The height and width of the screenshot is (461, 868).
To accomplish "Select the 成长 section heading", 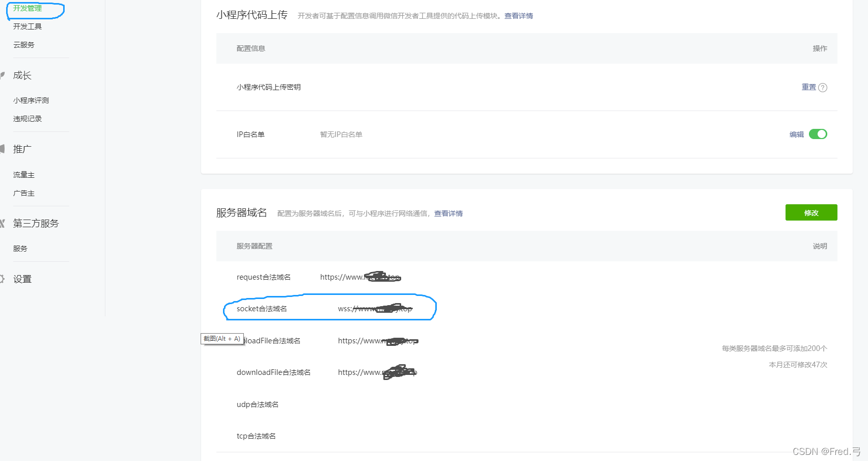I will click(x=22, y=75).
